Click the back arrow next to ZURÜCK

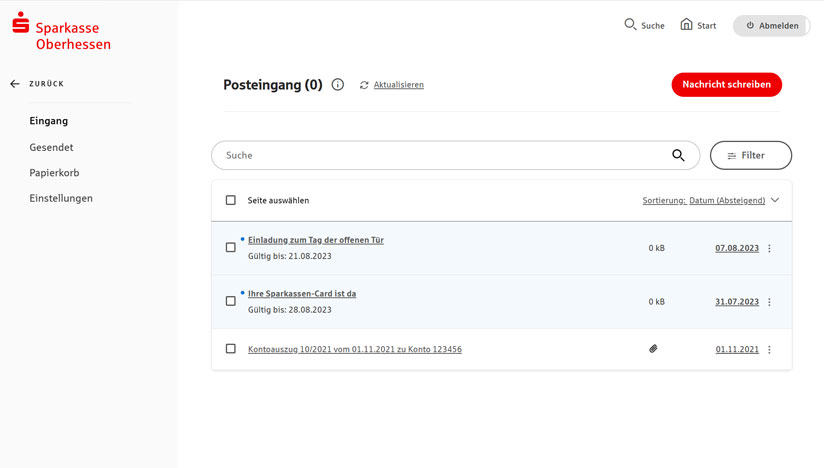click(15, 84)
